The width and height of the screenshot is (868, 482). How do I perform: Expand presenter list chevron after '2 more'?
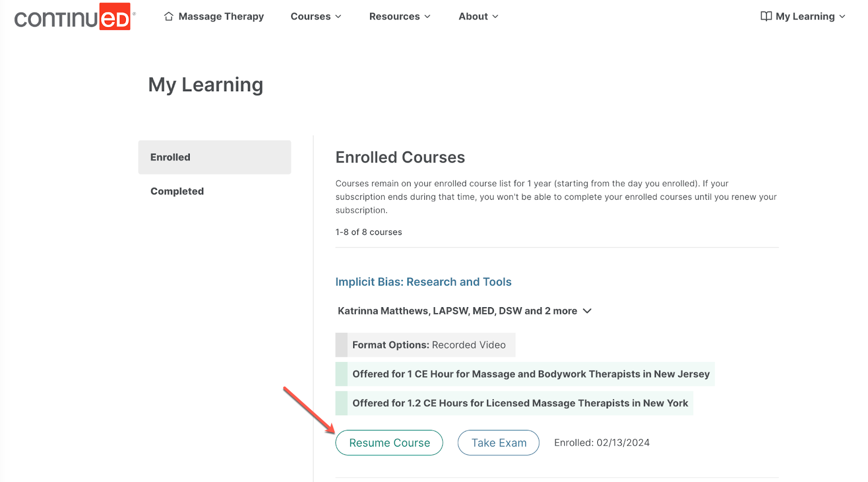587,311
